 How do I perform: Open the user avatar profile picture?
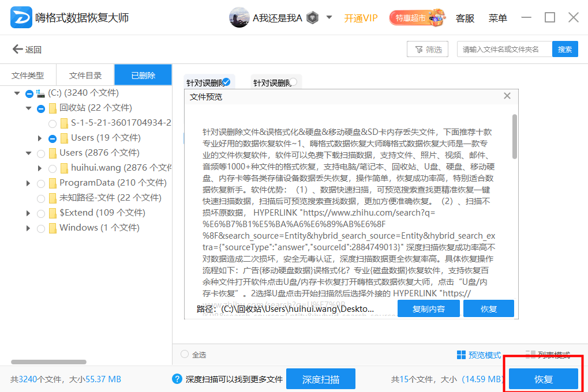pos(239,18)
